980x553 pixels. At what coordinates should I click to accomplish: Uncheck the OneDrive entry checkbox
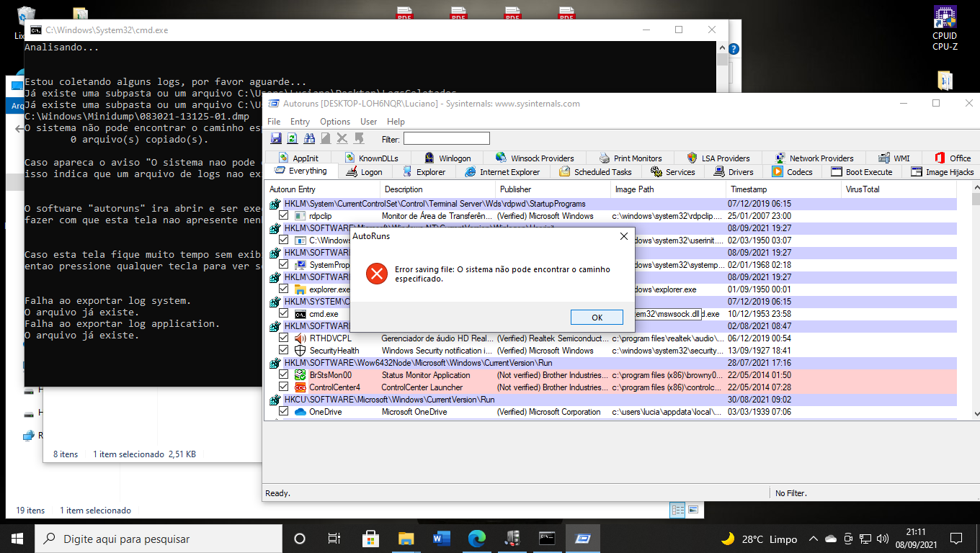pos(284,412)
